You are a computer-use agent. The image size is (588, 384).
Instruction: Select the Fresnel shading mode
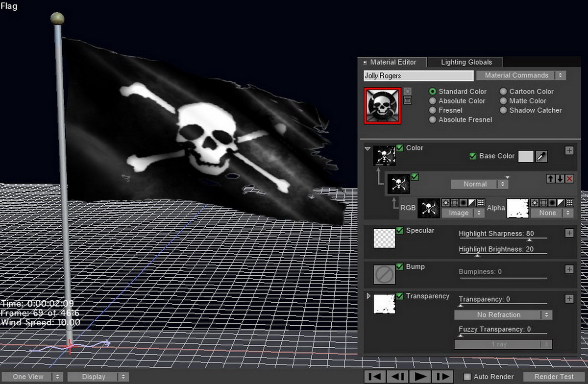(433, 110)
